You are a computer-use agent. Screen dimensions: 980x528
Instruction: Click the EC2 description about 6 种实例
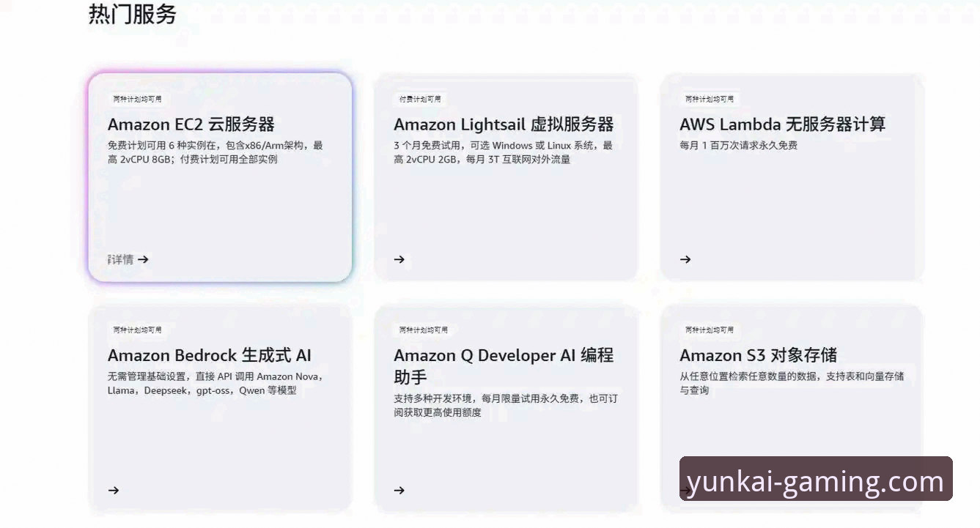(x=215, y=152)
